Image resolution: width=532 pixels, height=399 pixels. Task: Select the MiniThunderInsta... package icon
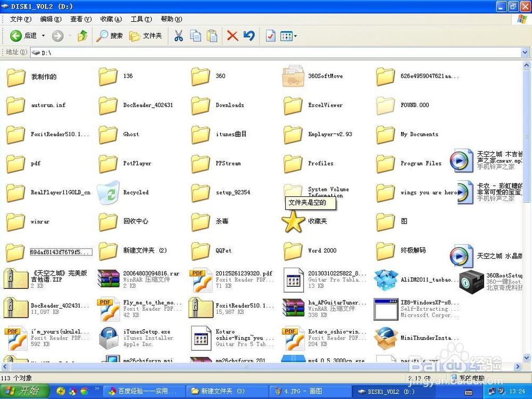pyautogui.click(x=386, y=338)
